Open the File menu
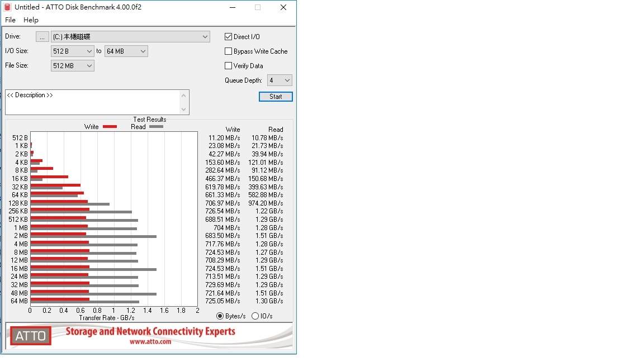This screenshot has height=362, width=644. click(10, 20)
